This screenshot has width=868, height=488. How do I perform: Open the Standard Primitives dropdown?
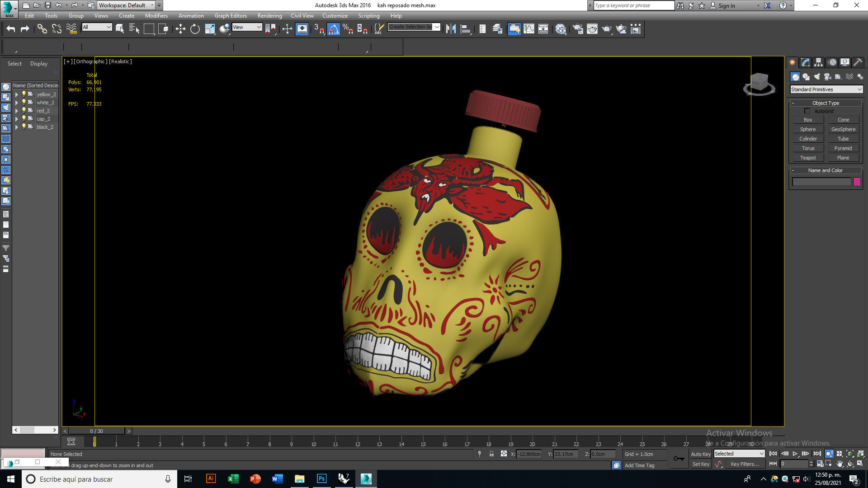tap(826, 89)
